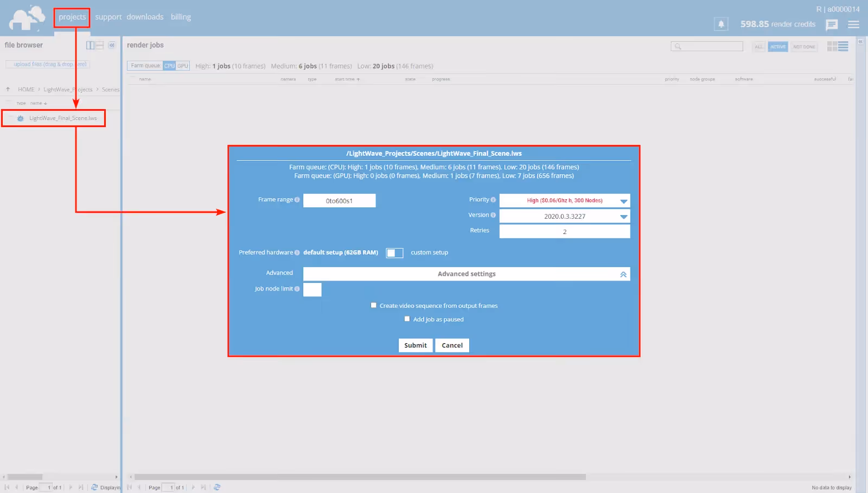Open the Priority dropdown
The width and height of the screenshot is (868, 493).
coord(565,200)
